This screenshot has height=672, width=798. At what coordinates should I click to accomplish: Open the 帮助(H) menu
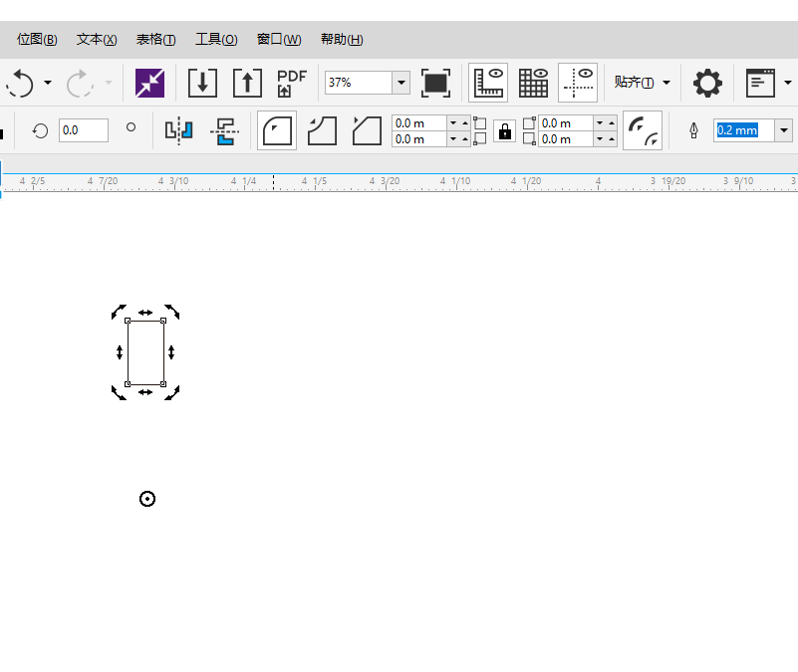pyautogui.click(x=342, y=40)
